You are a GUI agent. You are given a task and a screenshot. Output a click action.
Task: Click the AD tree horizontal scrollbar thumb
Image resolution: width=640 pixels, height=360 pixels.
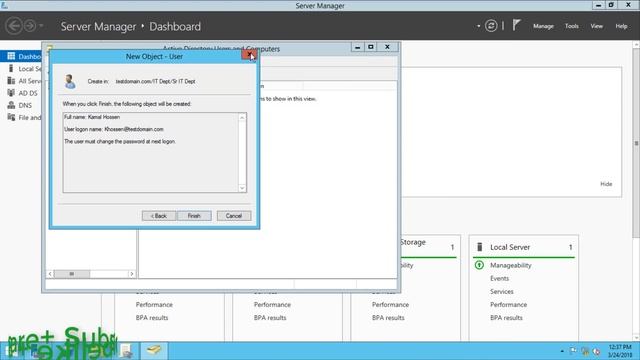[x=71, y=274]
